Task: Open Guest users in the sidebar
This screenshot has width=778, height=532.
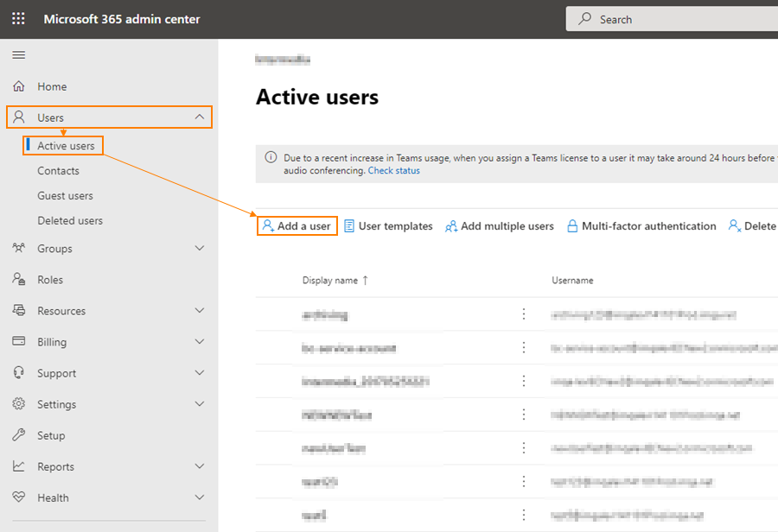Action: coord(66,195)
